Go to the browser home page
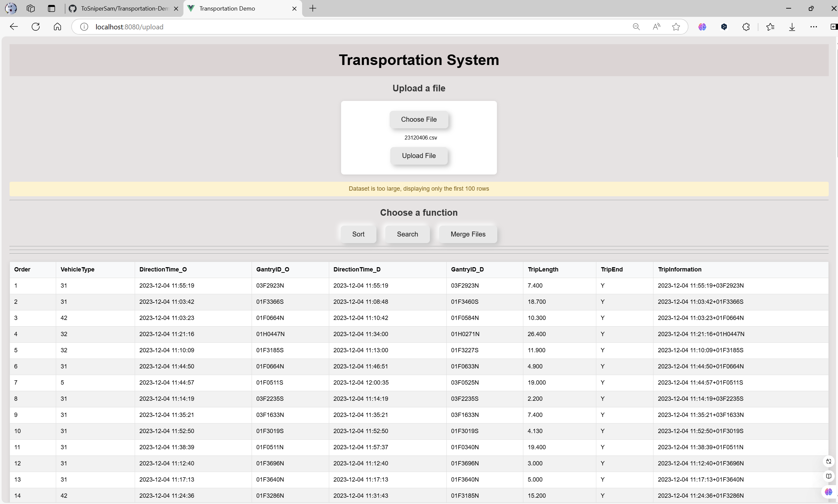The height and width of the screenshot is (504, 838). [x=57, y=27]
